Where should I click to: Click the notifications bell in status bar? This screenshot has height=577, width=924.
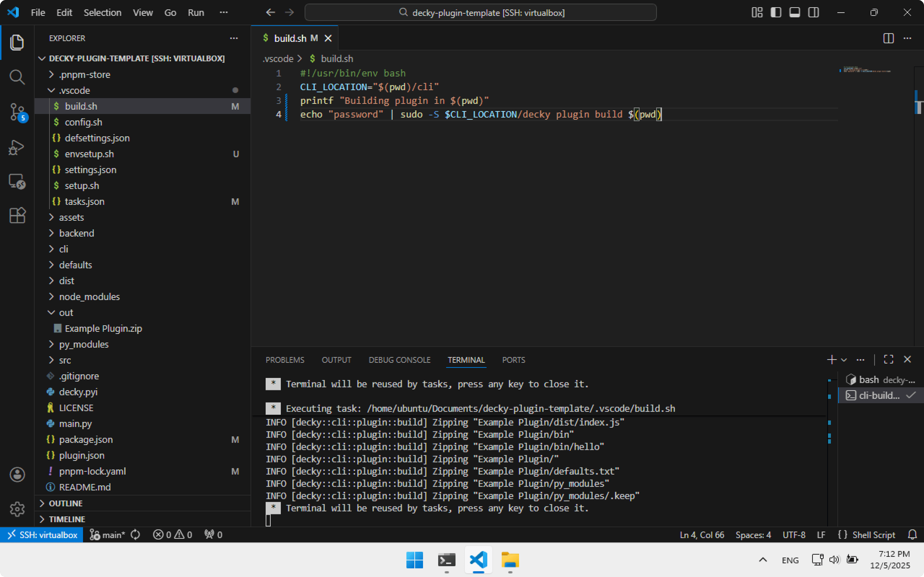click(912, 535)
